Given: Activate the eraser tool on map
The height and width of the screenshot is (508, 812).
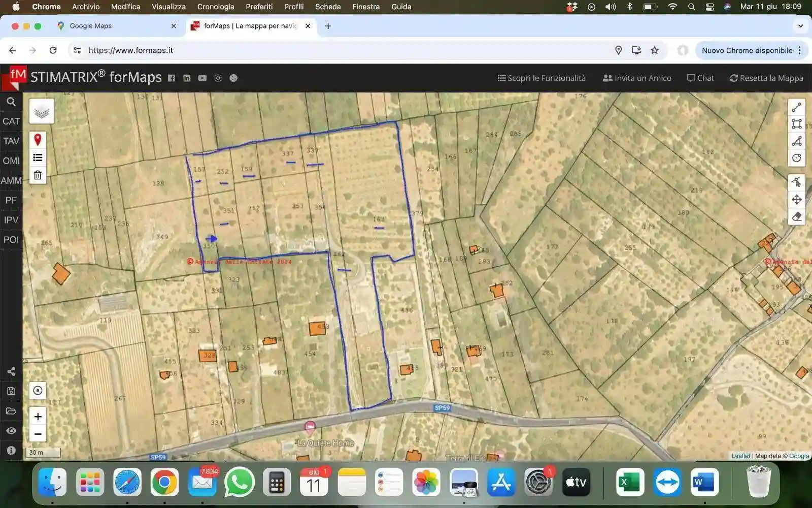Looking at the screenshot, I should tap(797, 217).
